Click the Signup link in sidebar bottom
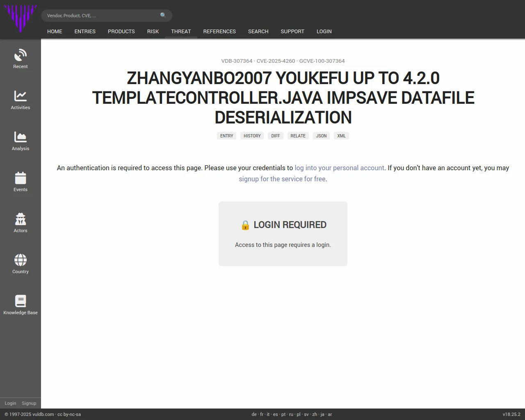 [x=29, y=403]
